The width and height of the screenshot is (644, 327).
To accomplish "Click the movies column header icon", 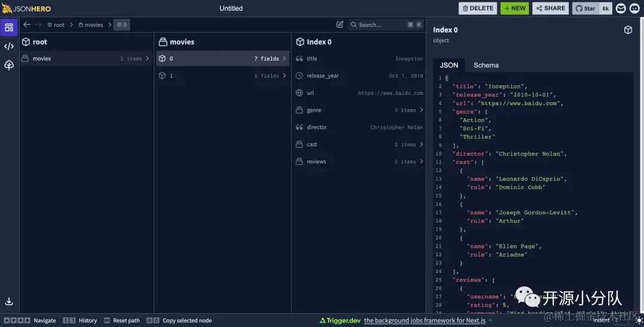I will point(163,42).
